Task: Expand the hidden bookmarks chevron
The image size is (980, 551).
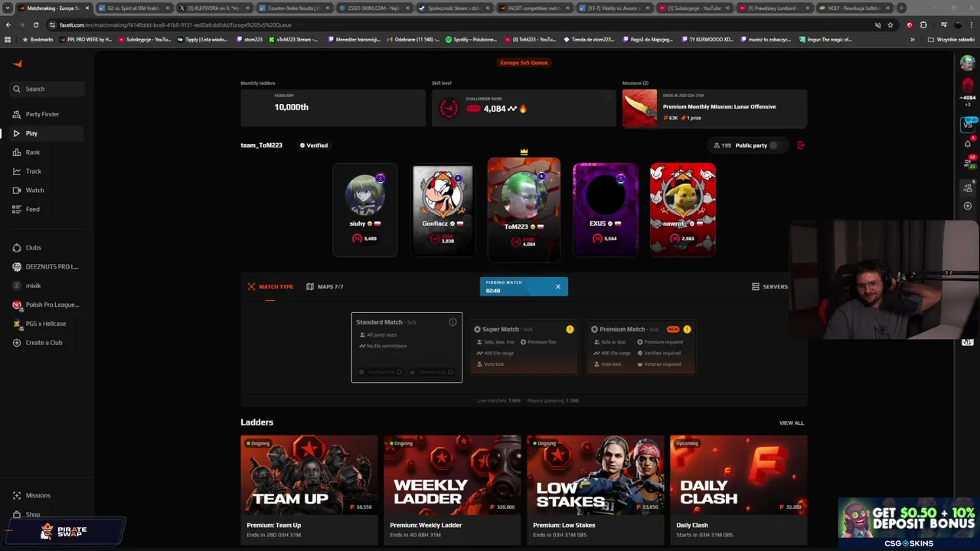Action: pyautogui.click(x=912, y=39)
